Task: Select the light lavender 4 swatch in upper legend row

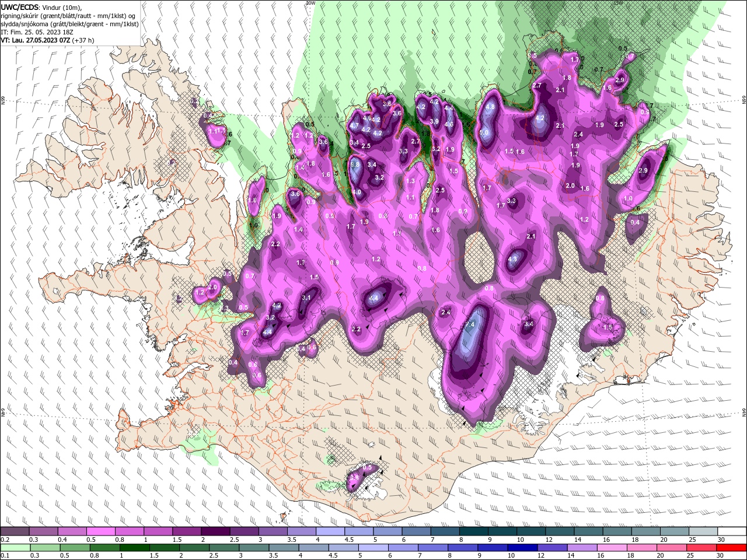Action: [x=330, y=531]
